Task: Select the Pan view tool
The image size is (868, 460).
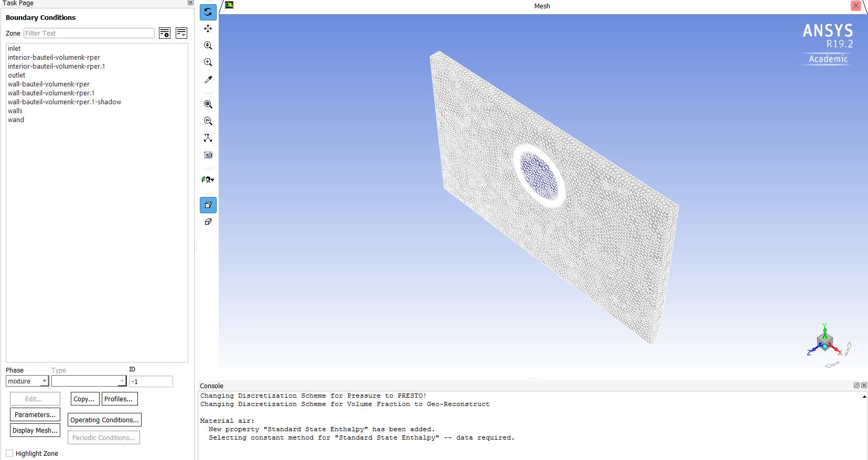Action: tap(208, 29)
